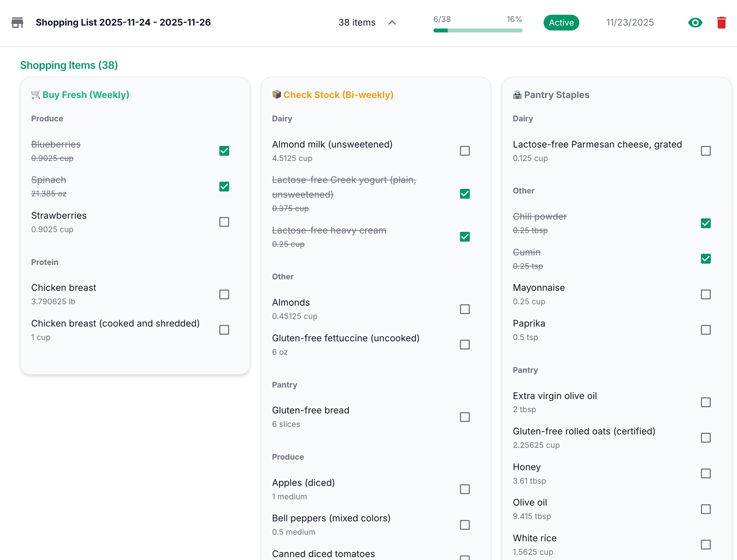Delete the shopping list via trash icon
This screenshot has height=560, width=737.
point(721,23)
